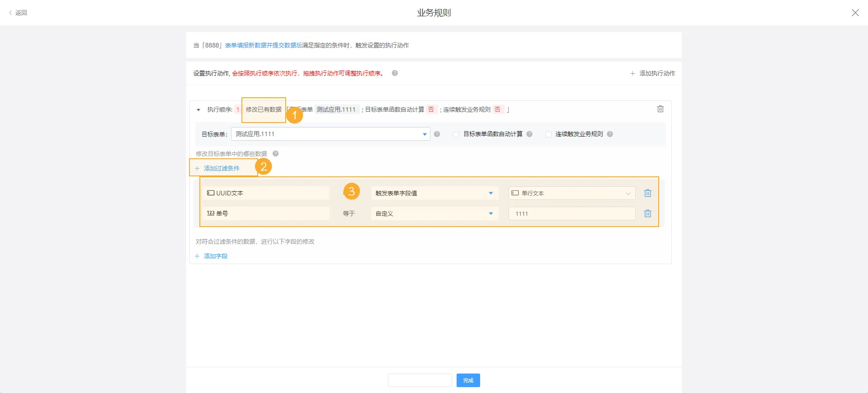Open the 自定义 value type dropdown

(434, 213)
